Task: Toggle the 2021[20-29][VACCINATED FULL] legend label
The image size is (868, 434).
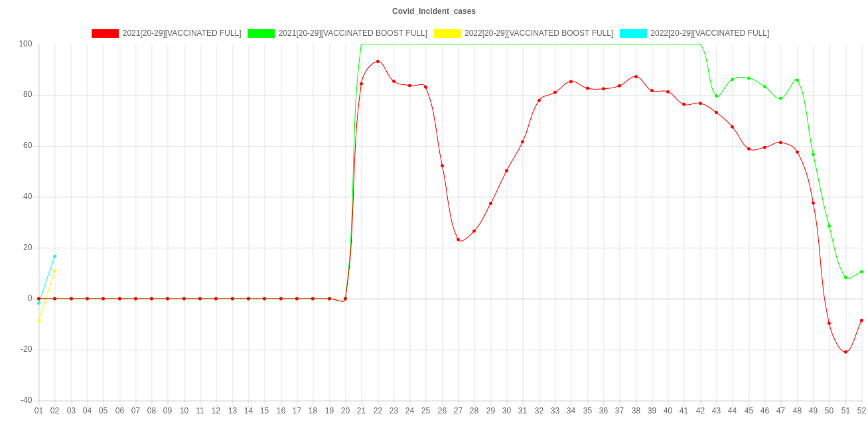Action: point(181,33)
